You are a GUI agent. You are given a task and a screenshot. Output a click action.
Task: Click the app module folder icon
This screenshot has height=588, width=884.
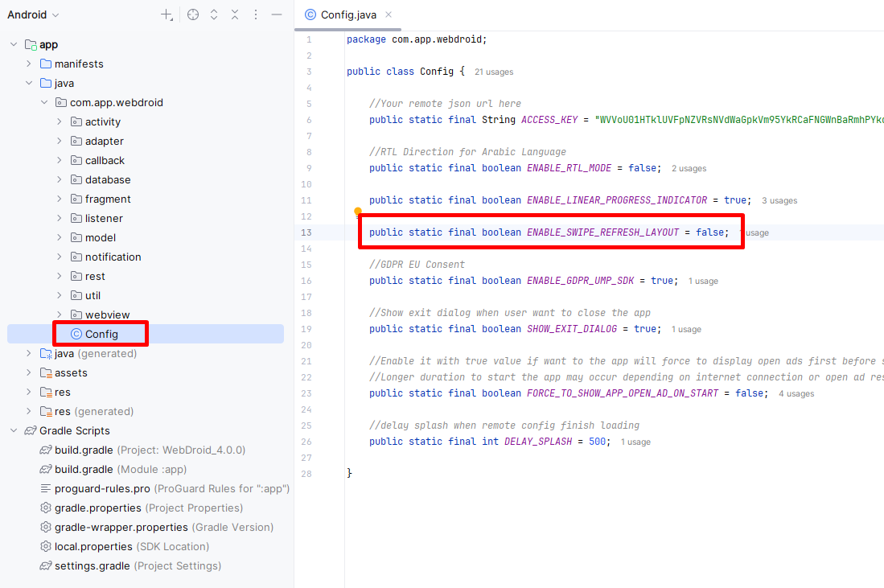[x=31, y=44]
